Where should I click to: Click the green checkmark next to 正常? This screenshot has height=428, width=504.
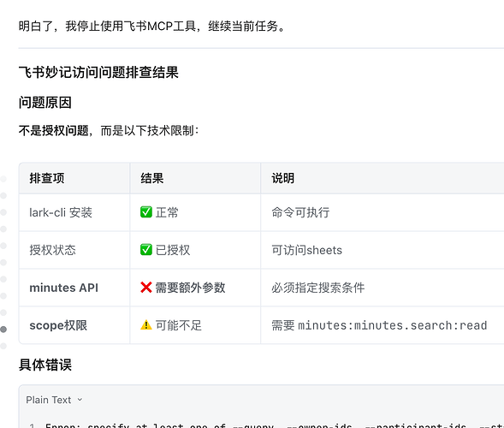coord(146,212)
